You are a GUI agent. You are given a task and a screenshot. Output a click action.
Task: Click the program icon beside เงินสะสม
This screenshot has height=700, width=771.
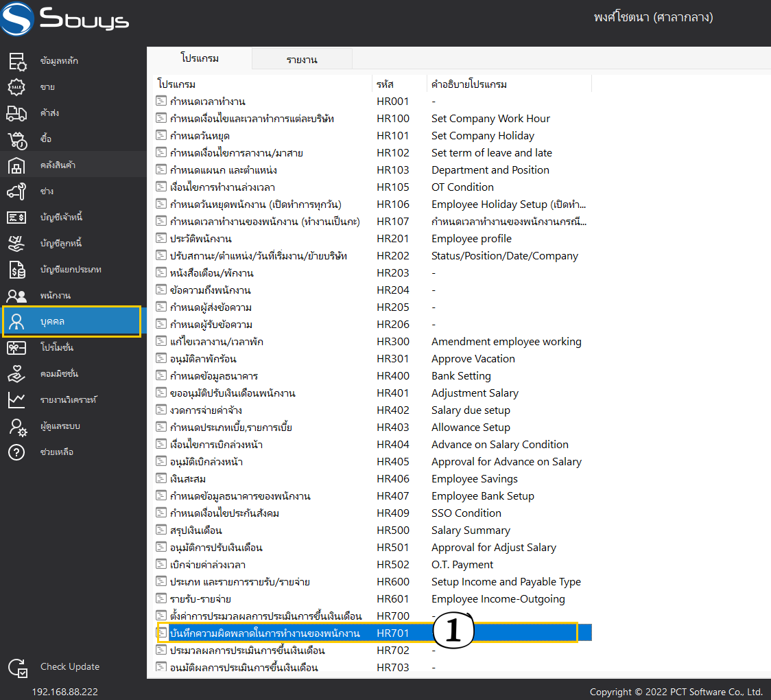161,478
